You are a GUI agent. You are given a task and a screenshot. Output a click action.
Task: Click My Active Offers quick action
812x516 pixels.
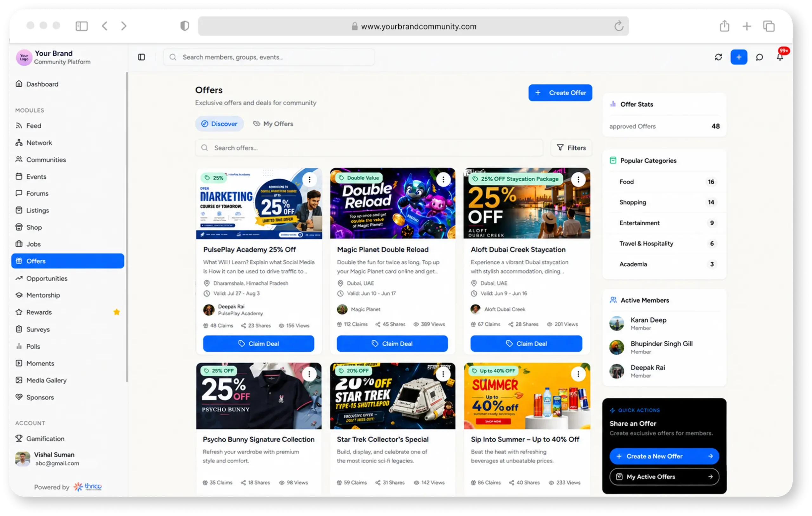[664, 477]
